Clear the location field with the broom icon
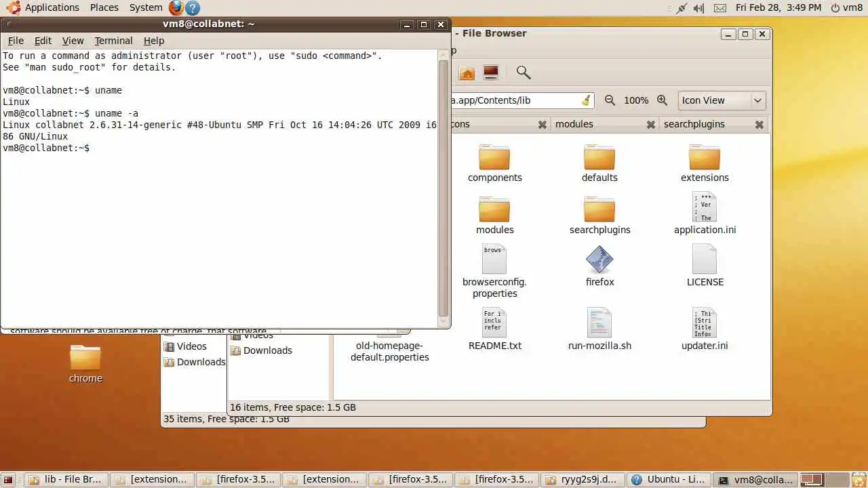Viewport: 868px width, 488px height. click(586, 100)
